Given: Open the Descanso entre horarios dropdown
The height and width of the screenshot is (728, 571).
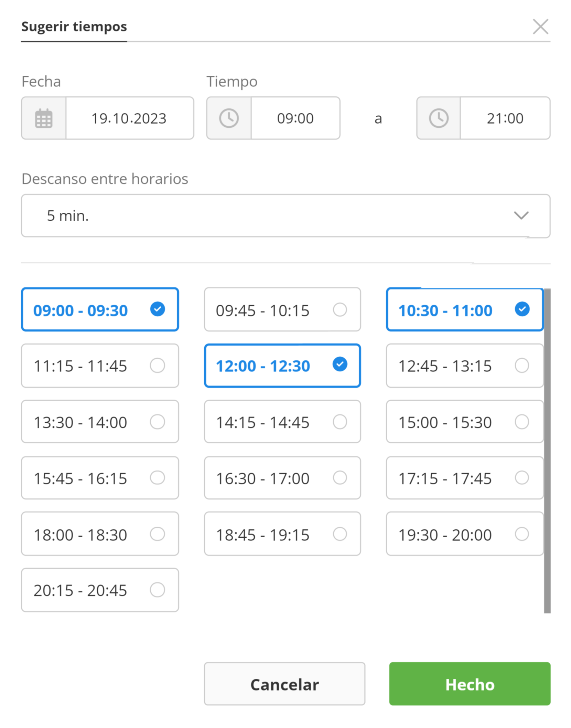Looking at the screenshot, I should coord(285,216).
